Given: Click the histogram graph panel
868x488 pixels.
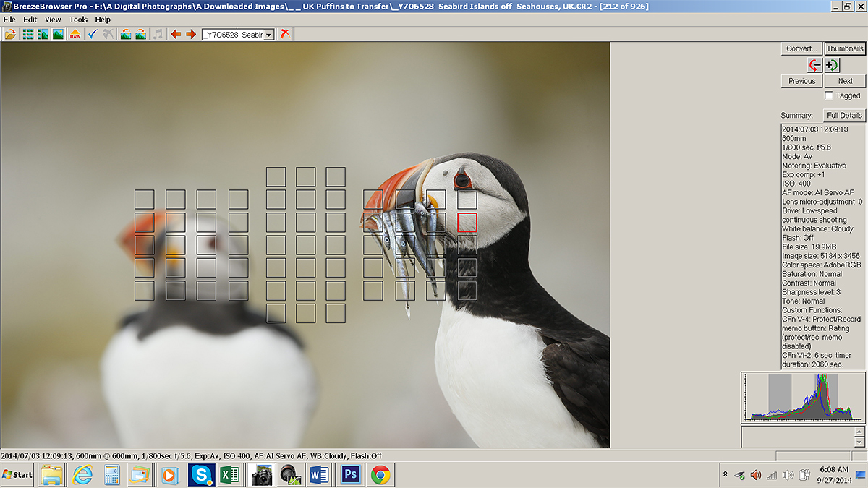Looking at the screenshot, I should 803,397.
